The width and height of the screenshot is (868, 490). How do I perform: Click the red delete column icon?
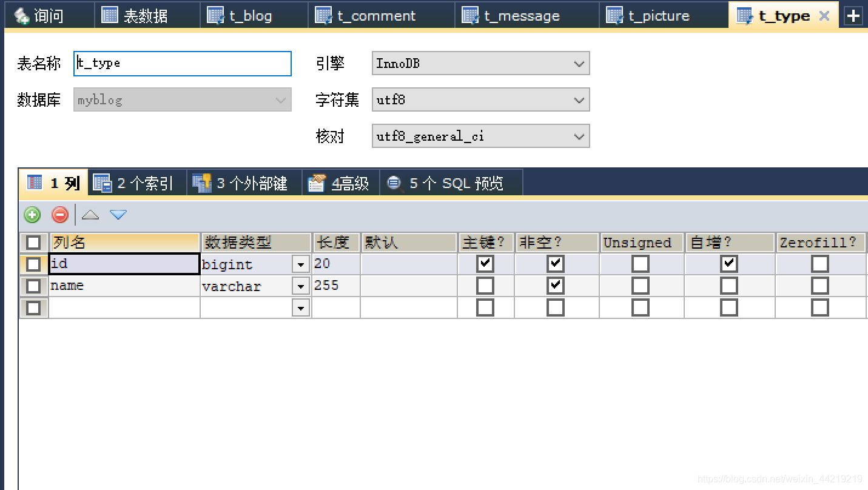60,215
